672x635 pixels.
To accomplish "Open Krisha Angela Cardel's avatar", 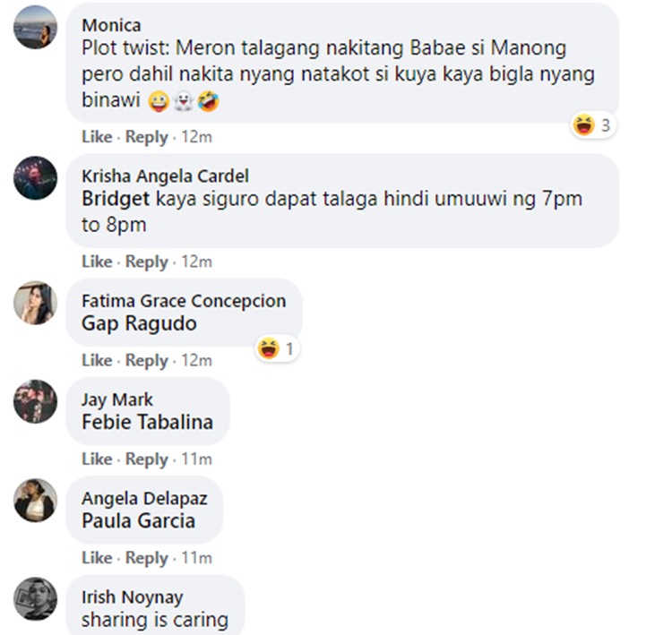I will (x=35, y=178).
